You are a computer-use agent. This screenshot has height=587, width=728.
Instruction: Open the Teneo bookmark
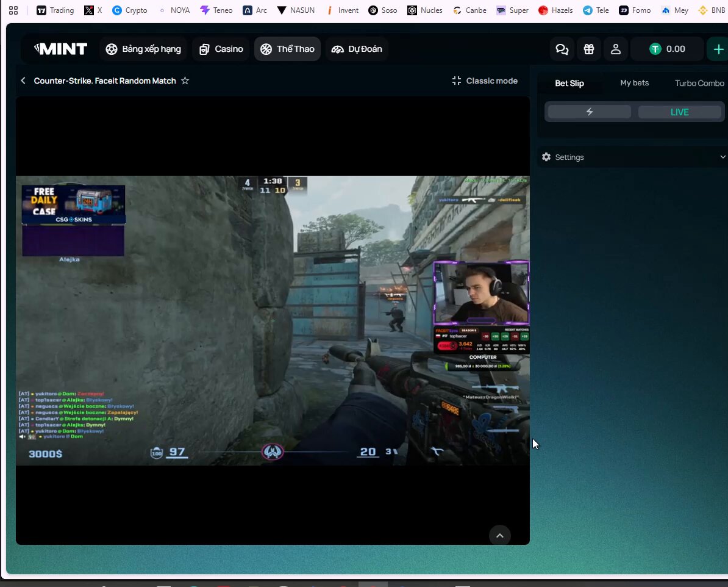click(x=216, y=10)
